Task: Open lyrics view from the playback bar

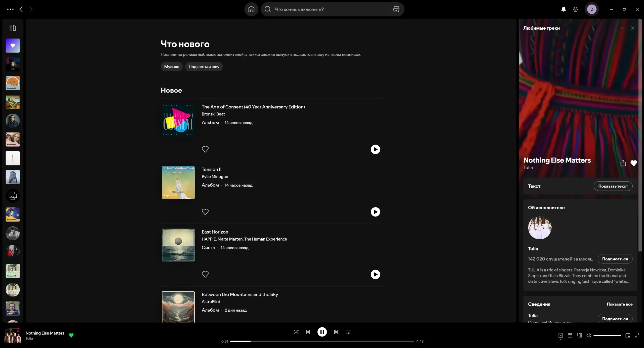Action: point(560,336)
